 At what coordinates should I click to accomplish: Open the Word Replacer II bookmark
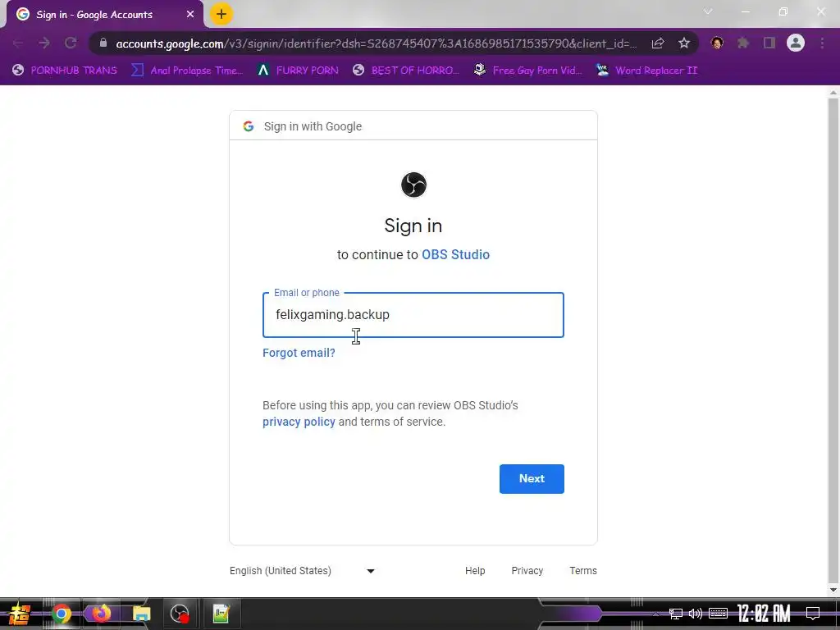pyautogui.click(x=646, y=71)
